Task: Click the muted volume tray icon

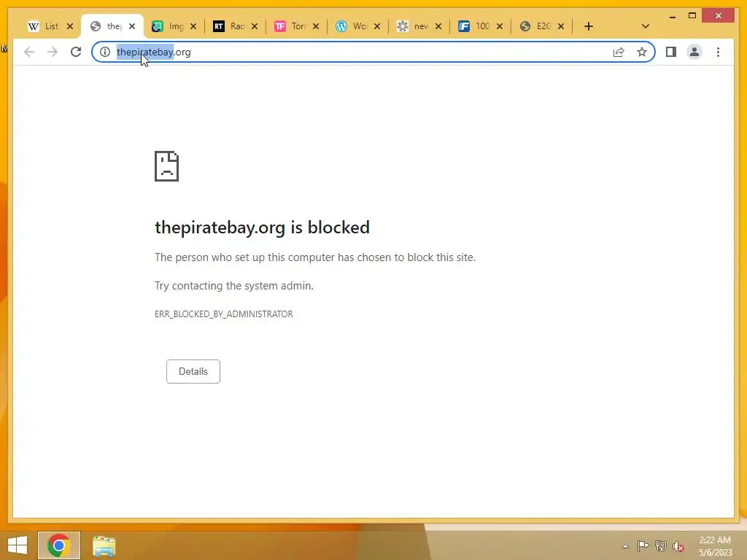Action: pyautogui.click(x=678, y=546)
